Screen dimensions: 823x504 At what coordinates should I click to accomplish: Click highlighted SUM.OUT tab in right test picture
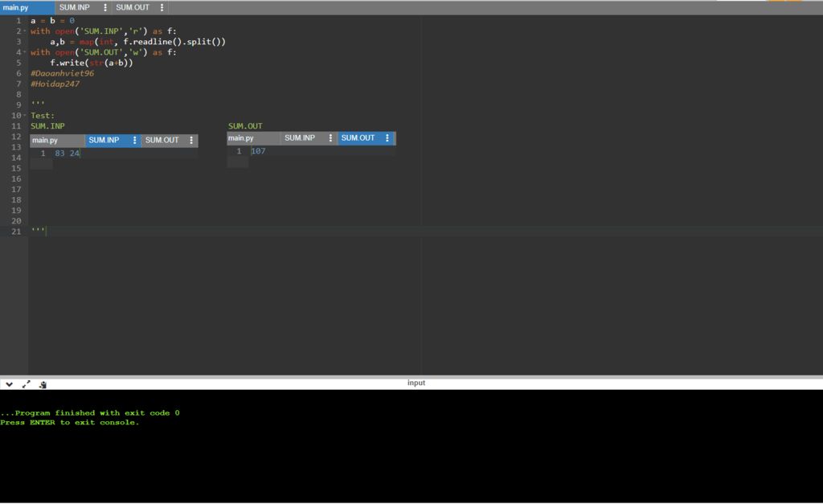358,138
